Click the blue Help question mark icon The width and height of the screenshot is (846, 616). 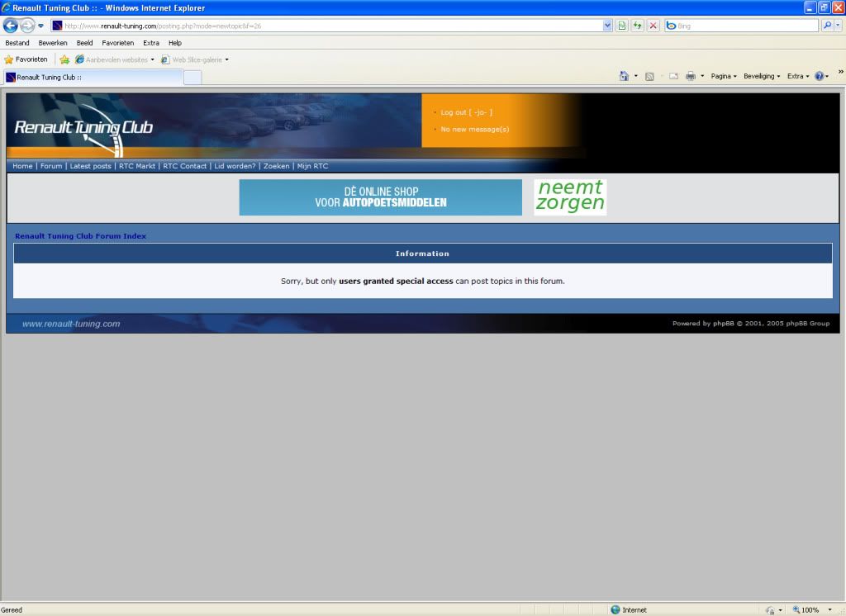[x=819, y=76]
